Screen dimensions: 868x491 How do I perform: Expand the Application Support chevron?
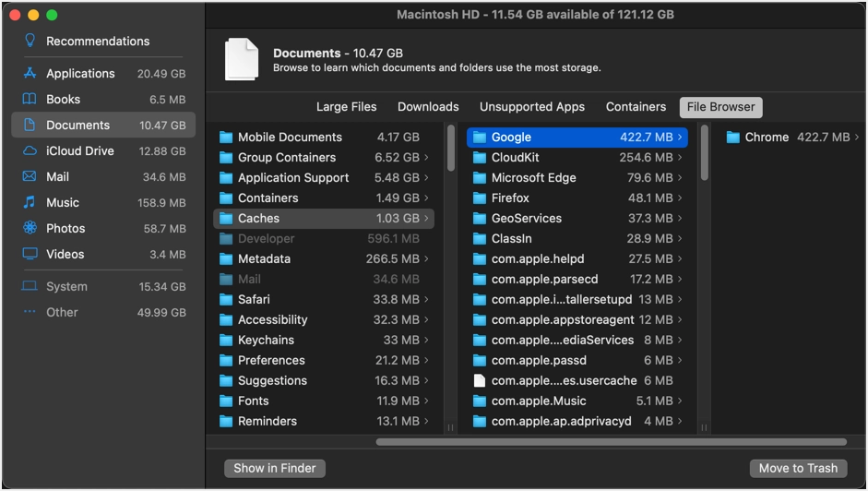point(426,178)
